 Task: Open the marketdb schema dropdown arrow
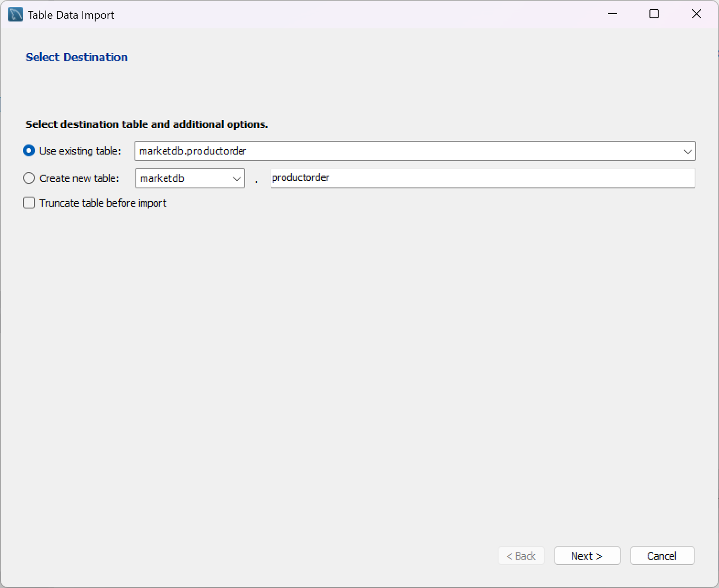pyautogui.click(x=237, y=179)
